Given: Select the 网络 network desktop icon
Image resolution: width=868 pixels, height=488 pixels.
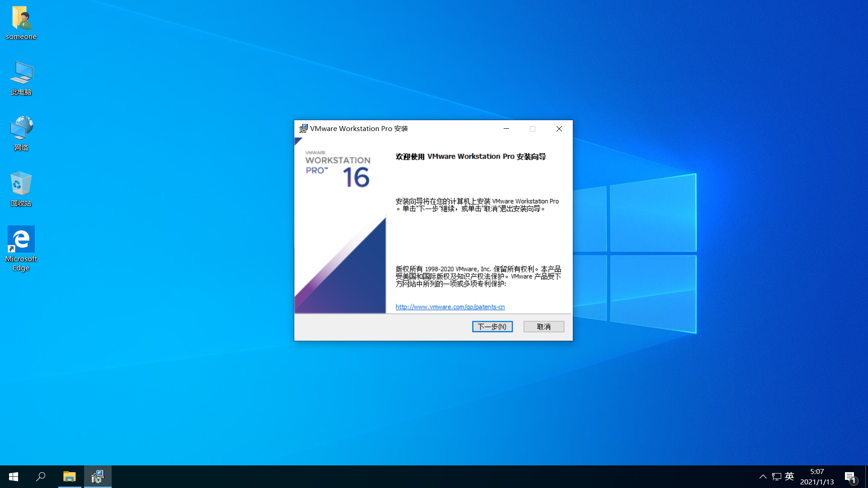Looking at the screenshot, I should click(21, 129).
